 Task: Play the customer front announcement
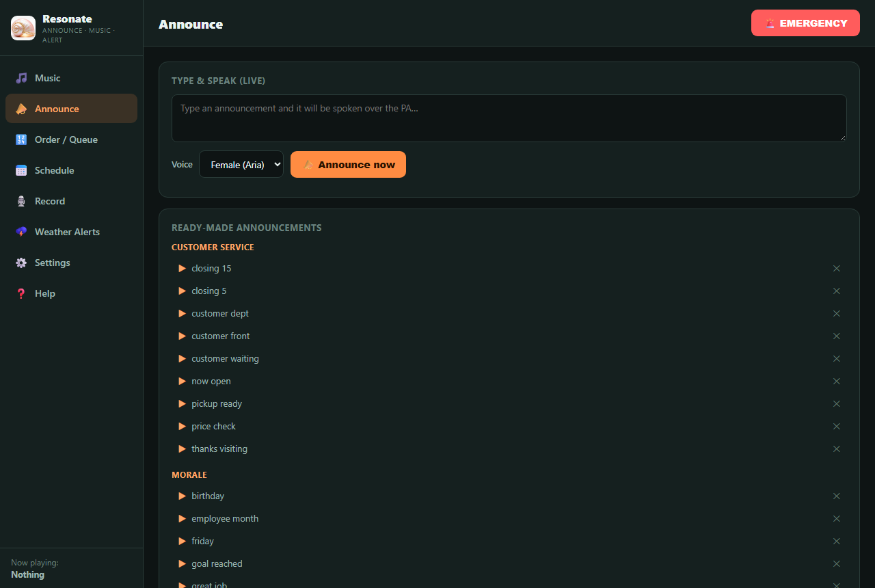click(x=183, y=336)
